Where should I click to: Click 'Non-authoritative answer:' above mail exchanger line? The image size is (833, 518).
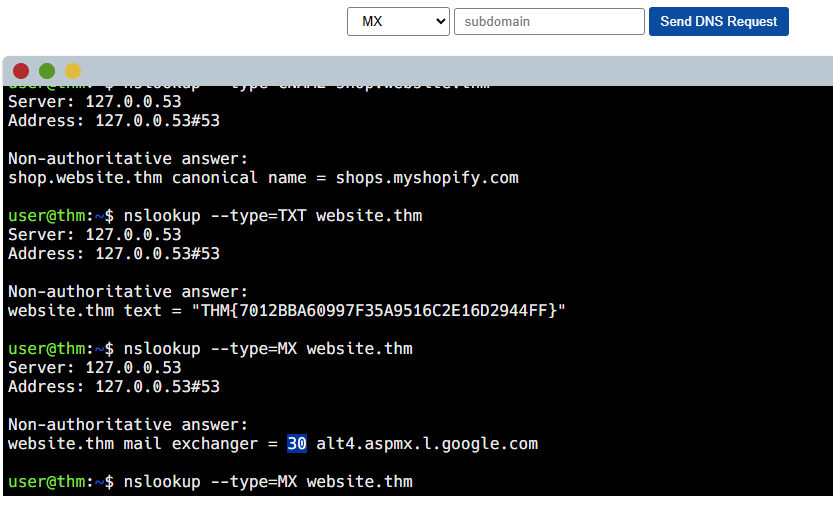[127, 425]
